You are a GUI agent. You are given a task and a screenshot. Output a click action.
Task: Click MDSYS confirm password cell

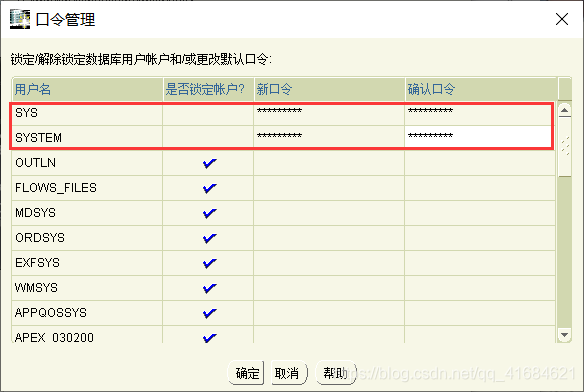pyautogui.click(x=480, y=213)
